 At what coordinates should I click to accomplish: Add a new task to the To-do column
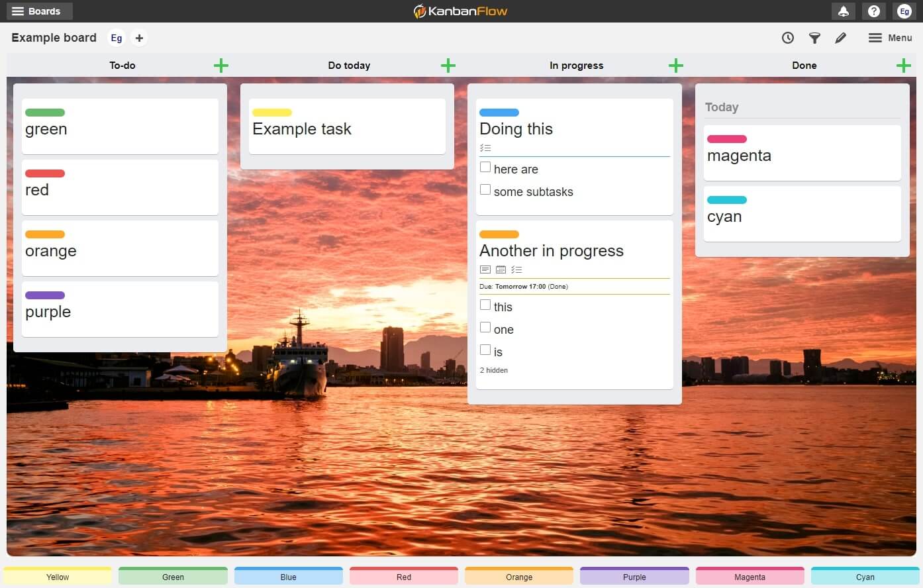click(x=220, y=65)
